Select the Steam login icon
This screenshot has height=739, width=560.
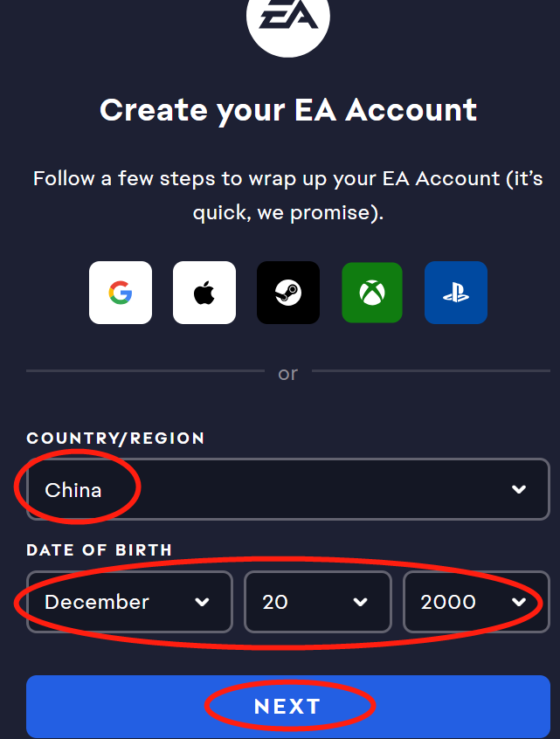click(x=288, y=293)
